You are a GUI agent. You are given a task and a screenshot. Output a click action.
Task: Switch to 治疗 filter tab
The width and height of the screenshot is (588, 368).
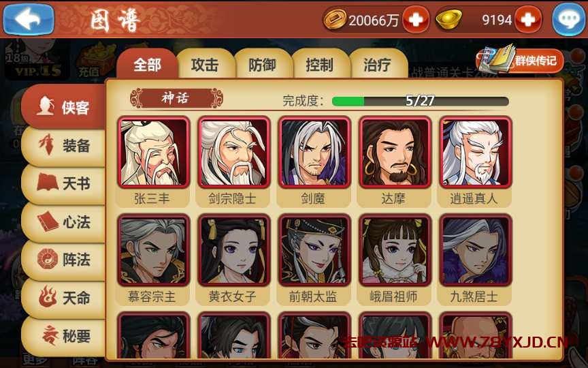pos(378,65)
